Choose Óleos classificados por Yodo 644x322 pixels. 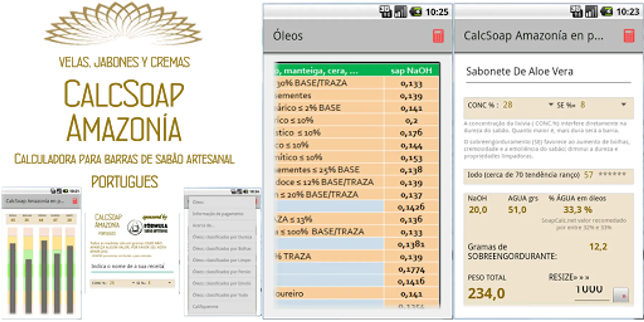pos(222,295)
